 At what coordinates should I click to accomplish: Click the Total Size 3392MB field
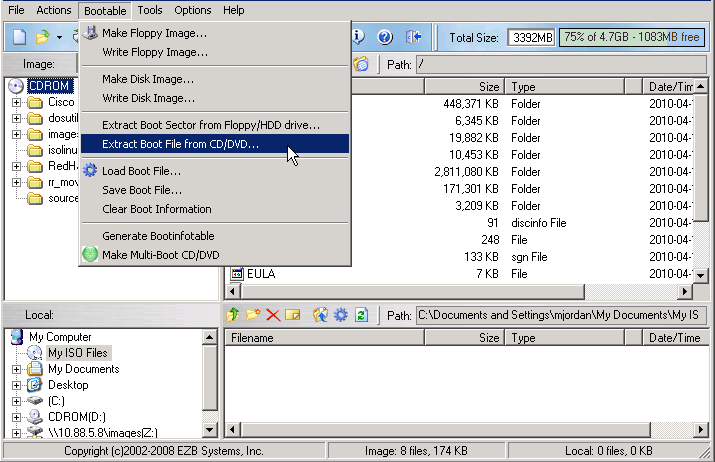pos(531,37)
